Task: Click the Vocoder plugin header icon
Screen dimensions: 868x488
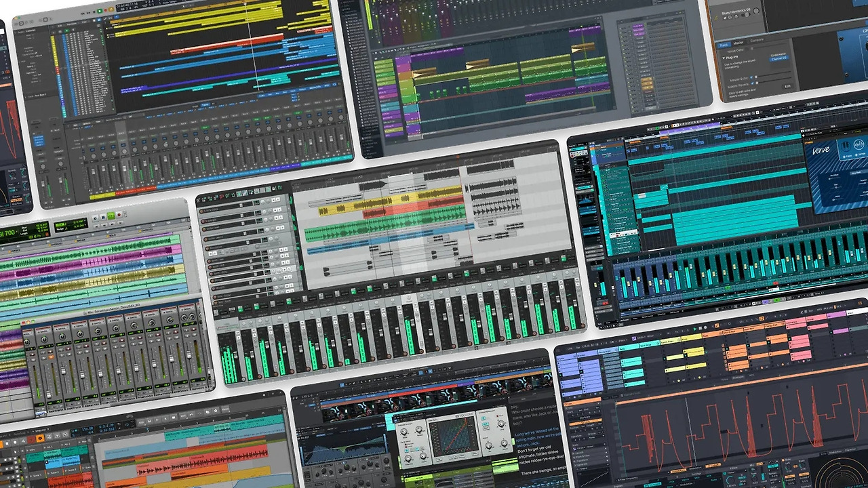Action: [457, 414]
